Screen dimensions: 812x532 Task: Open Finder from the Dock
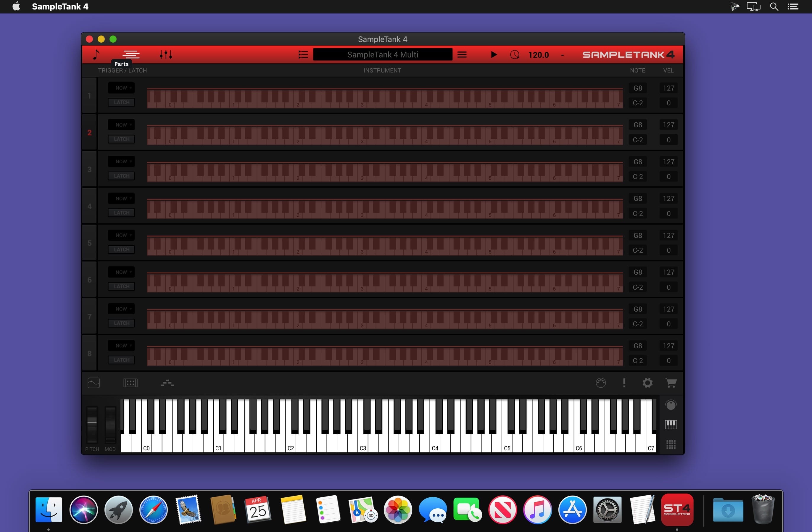[x=49, y=510]
